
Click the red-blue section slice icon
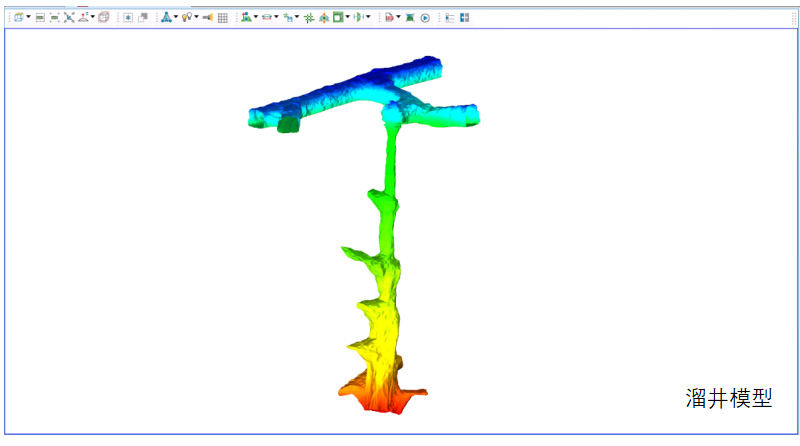[x=267, y=17]
